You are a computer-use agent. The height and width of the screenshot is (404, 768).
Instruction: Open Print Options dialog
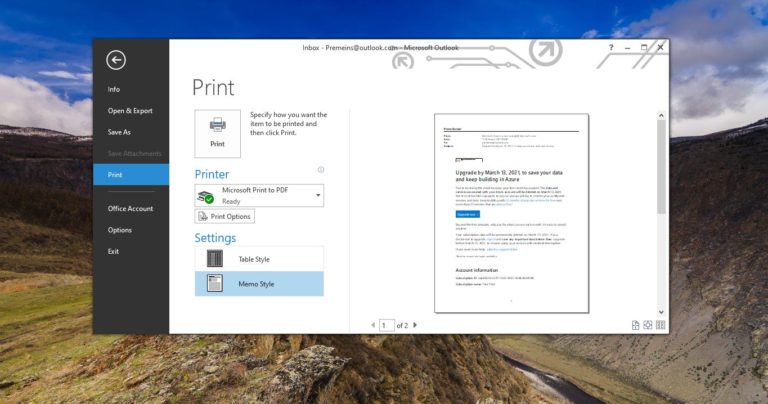point(225,216)
